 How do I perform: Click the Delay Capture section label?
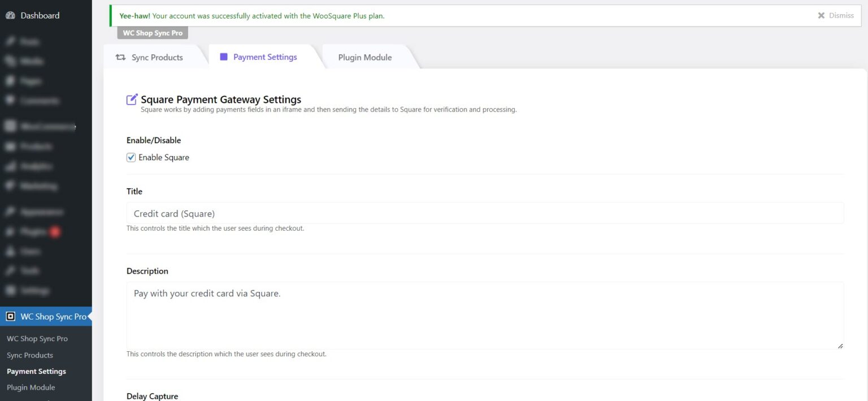(x=152, y=396)
